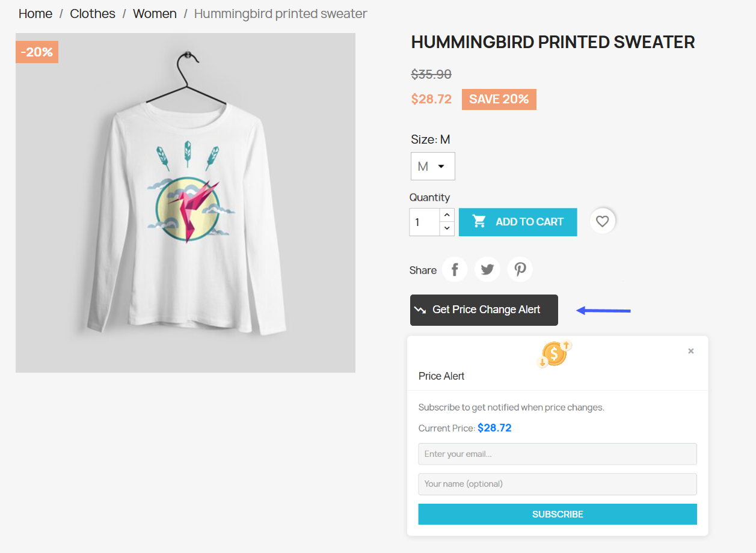756x553 pixels.
Task: Click the shopping cart icon on button
Action: coord(479,222)
